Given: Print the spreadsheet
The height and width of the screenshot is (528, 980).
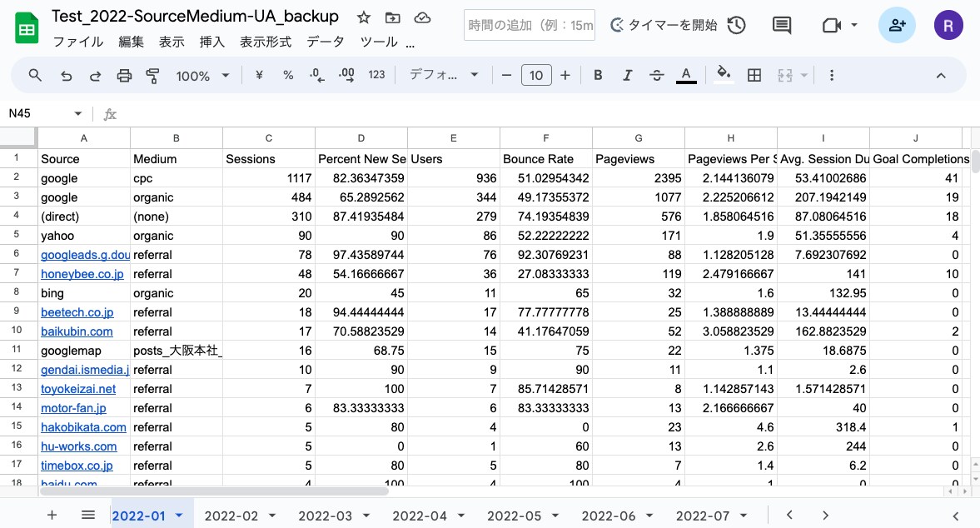Looking at the screenshot, I should 124,76.
